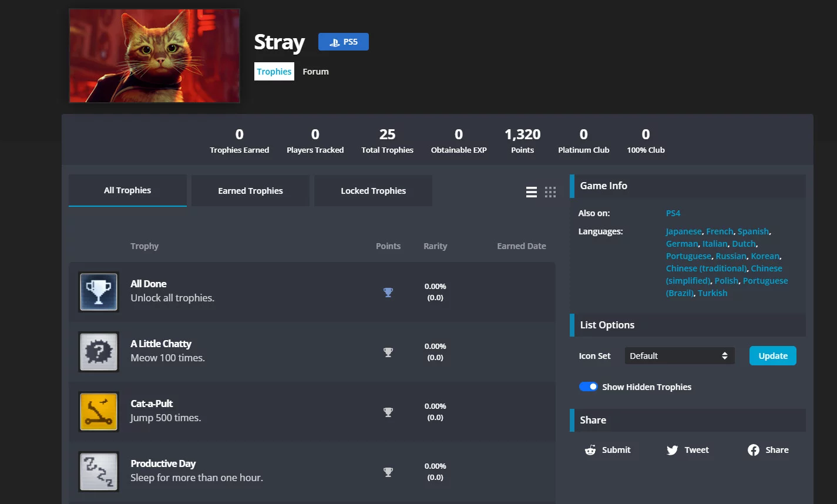837x504 pixels.
Task: Click the Productive Day trophy icon
Action: pos(99,472)
